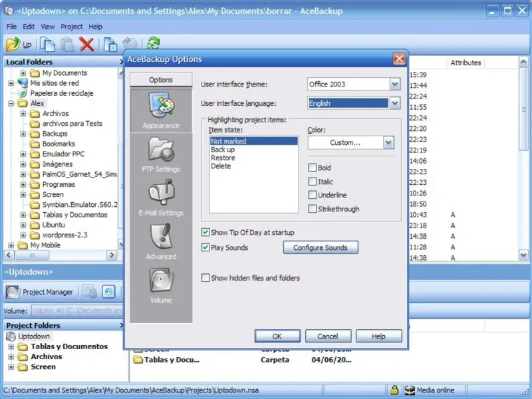Click the Local Folders horizontal scrollbar right arrow
Screen dimensions: 532x399
111,255
